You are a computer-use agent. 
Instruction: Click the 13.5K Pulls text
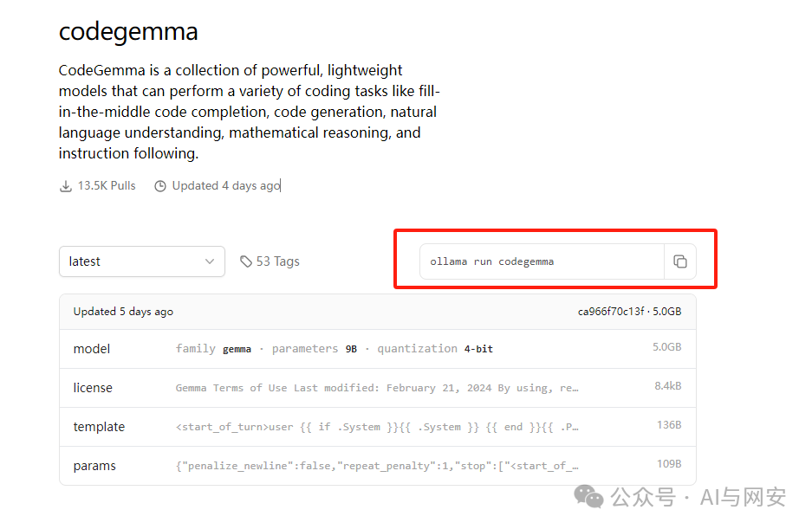(x=107, y=186)
